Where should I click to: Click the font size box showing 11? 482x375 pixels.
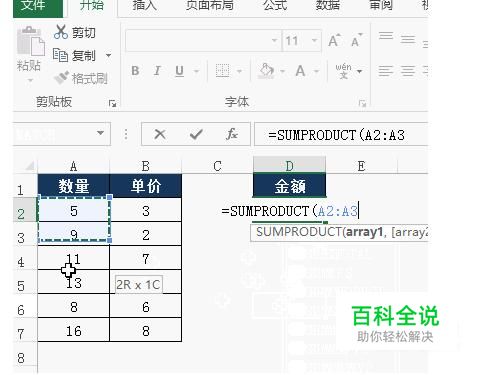[296, 41]
